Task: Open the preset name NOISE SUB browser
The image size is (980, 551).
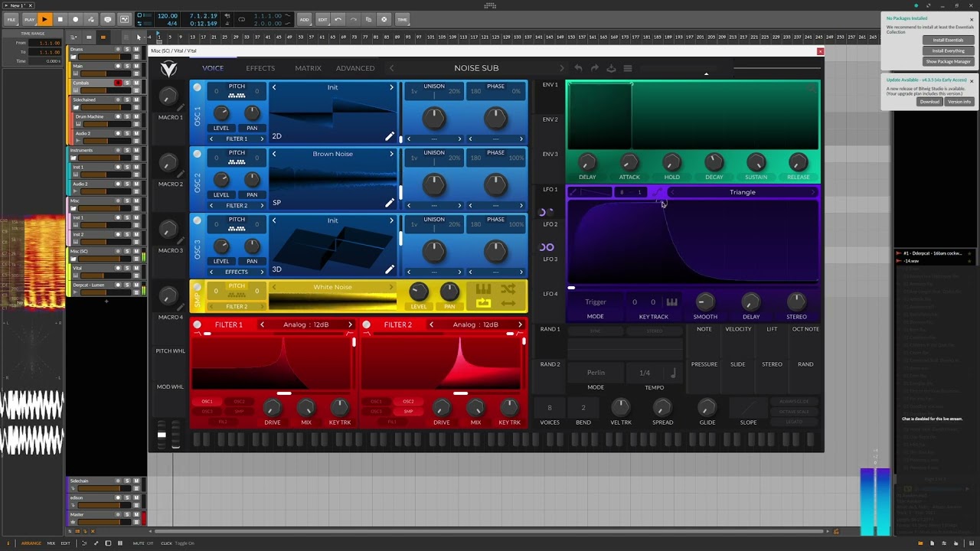Action: click(476, 68)
